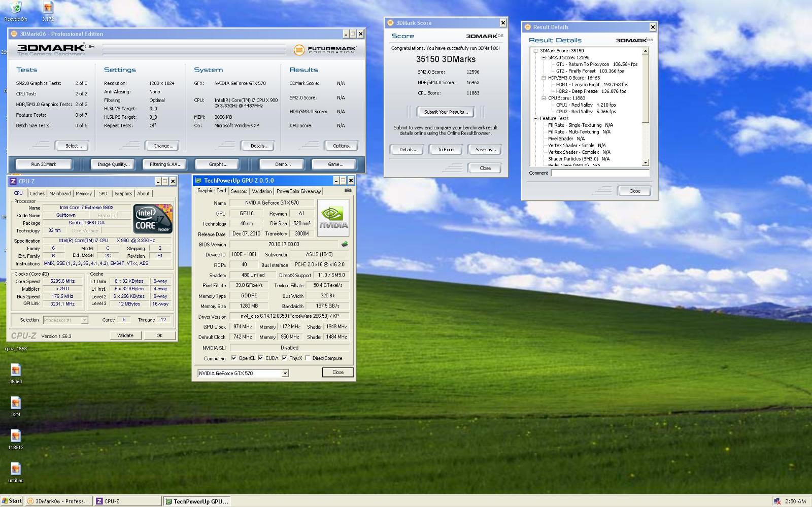
Task: Switch to the Mainboard tab in CPU-Z
Action: (x=60, y=193)
